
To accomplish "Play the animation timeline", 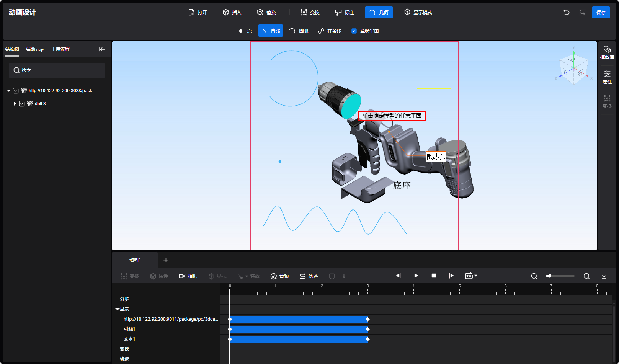I will [416, 276].
